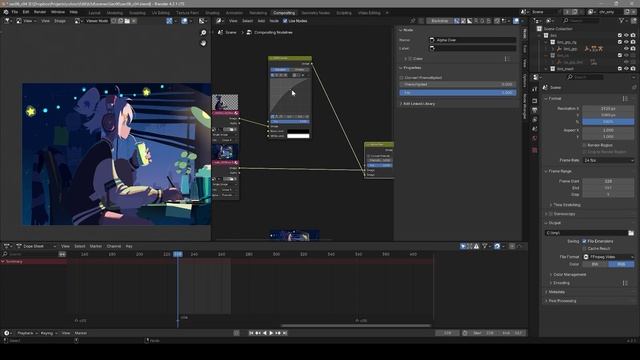This screenshot has width=640, height=360.
Task: Click the Premultiplied slider
Action: pyautogui.click(x=458, y=84)
